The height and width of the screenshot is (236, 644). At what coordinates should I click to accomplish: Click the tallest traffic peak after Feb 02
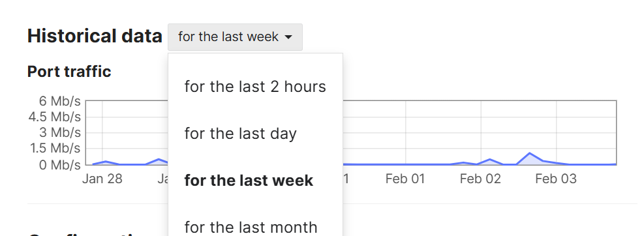coord(530,153)
